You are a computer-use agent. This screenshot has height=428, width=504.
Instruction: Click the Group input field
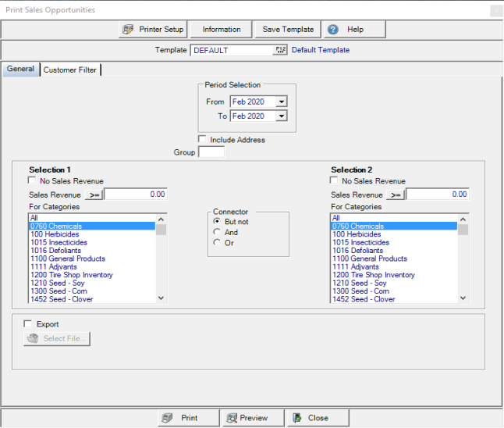pyautogui.click(x=211, y=152)
